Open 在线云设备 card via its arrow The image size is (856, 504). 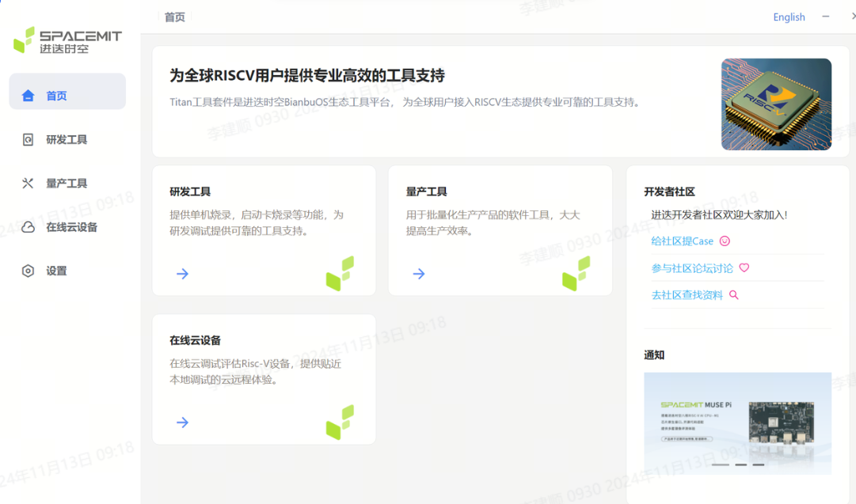[183, 423]
